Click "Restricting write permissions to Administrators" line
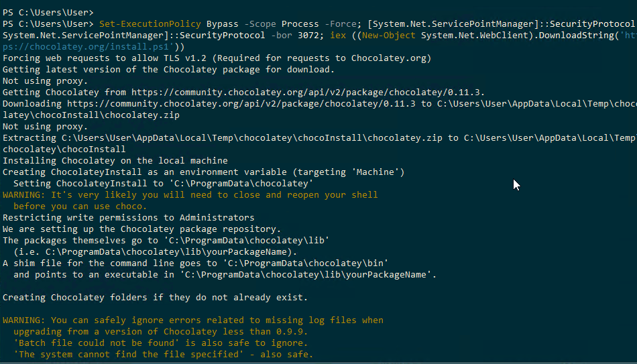This screenshot has height=364, width=637. pos(128,218)
